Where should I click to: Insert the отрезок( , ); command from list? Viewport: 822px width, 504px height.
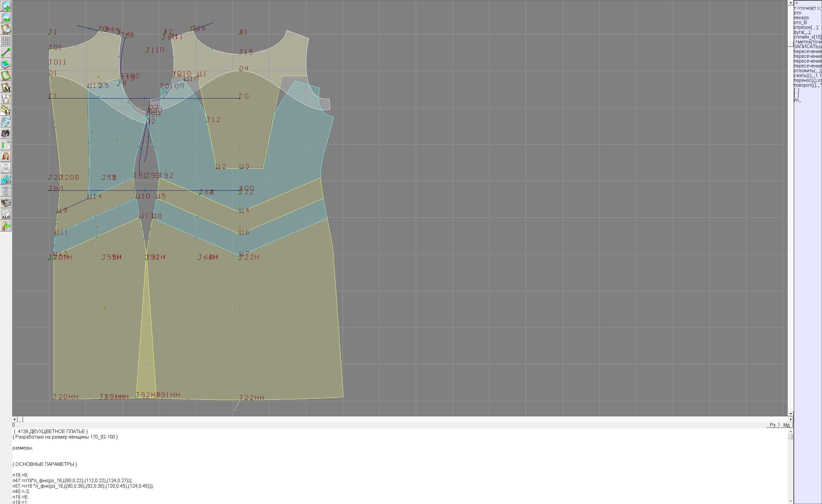tap(806, 27)
